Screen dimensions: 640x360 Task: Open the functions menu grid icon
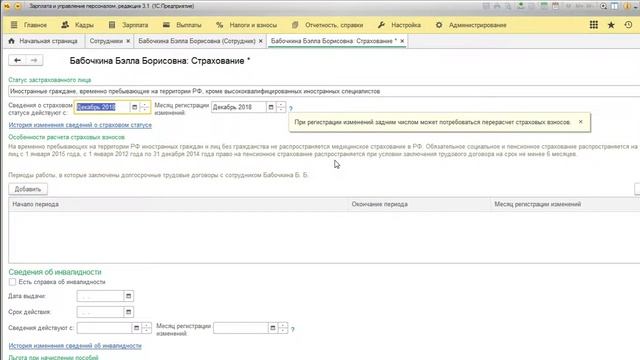tap(593, 25)
